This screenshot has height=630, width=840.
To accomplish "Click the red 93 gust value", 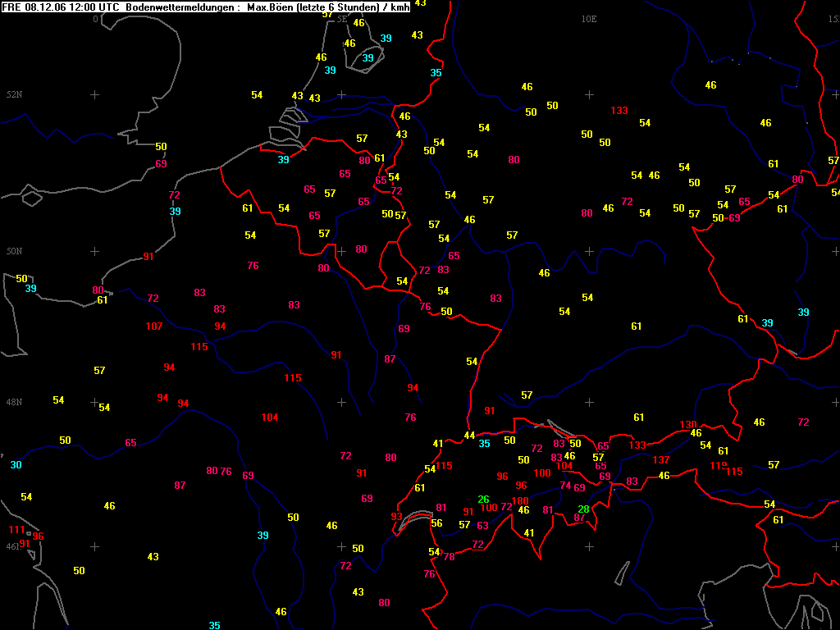I will pos(397,517).
